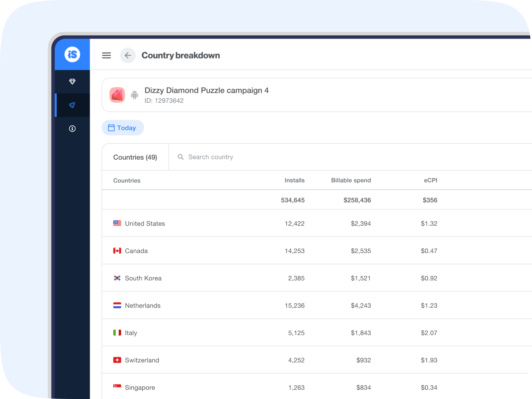Sort by eCPI column header

click(431, 180)
